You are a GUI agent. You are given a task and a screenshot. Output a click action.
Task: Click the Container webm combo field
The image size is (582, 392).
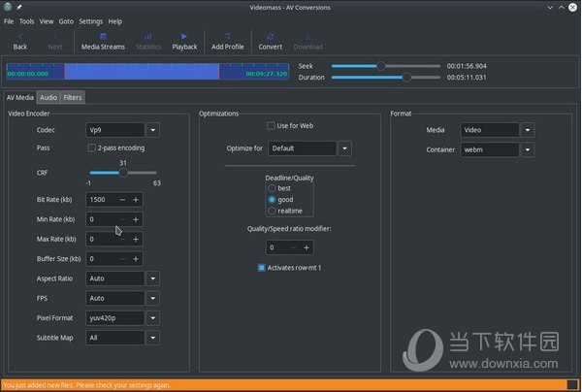[490, 149]
